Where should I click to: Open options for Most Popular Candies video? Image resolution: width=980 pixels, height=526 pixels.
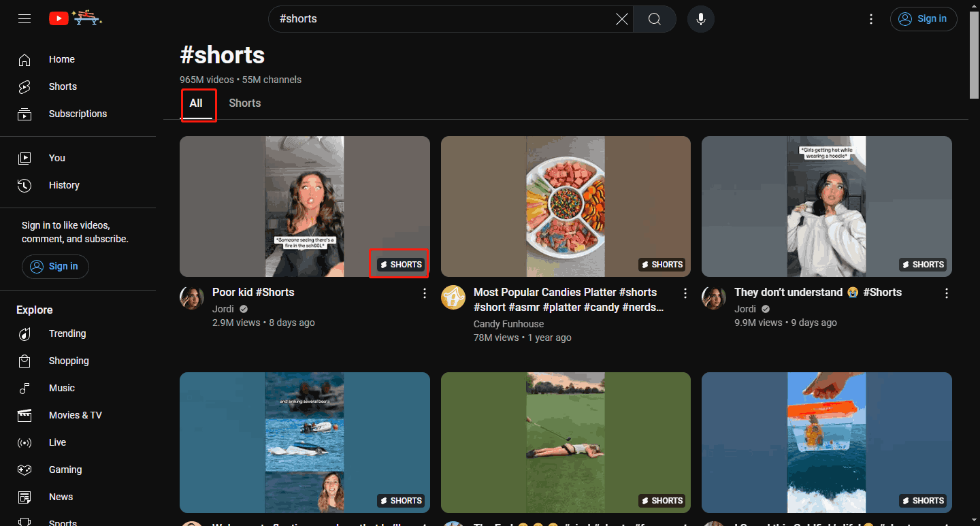point(685,293)
